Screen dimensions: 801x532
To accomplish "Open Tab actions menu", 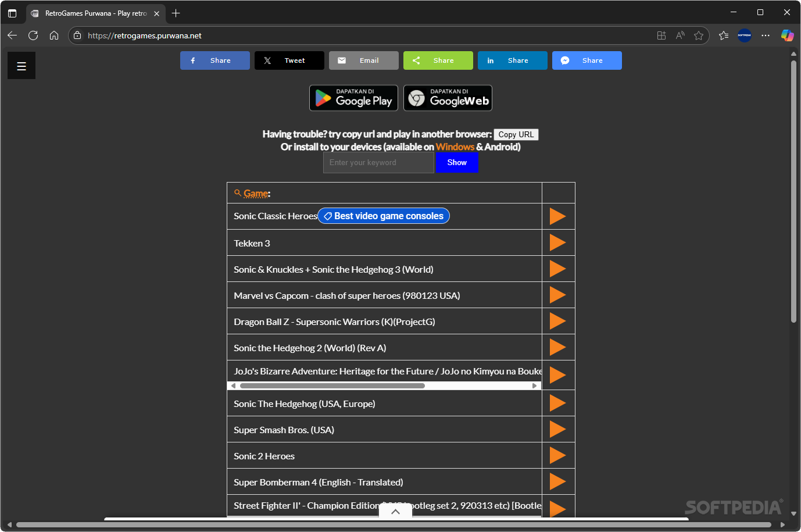I will click(x=12, y=13).
